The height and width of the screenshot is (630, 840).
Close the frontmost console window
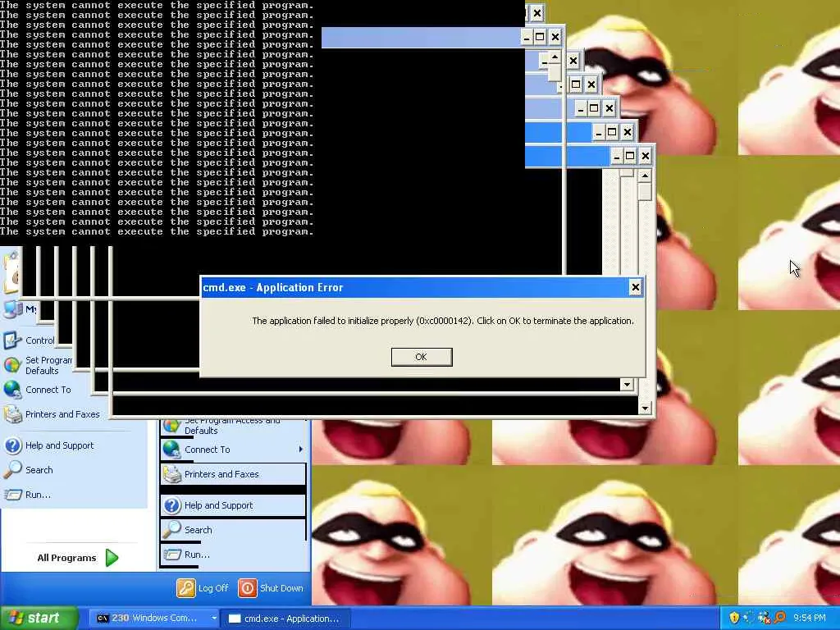point(646,156)
